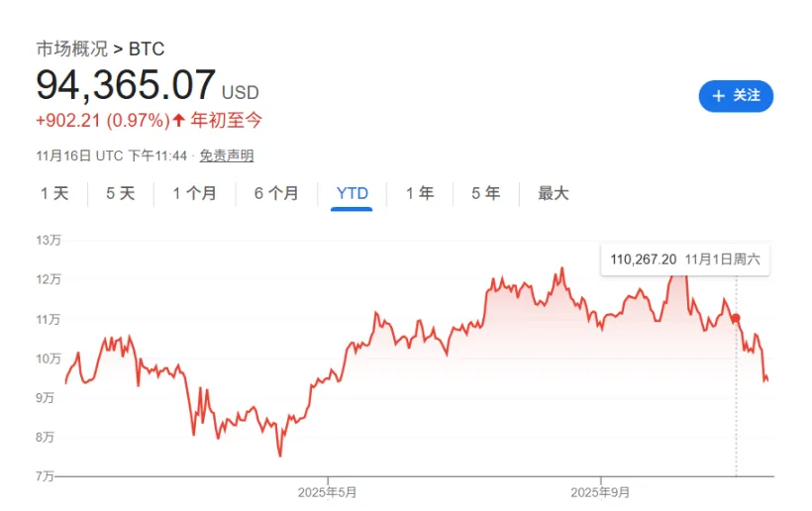Select the 最大 range tab
The width and height of the screenshot is (812, 511).
click(554, 193)
